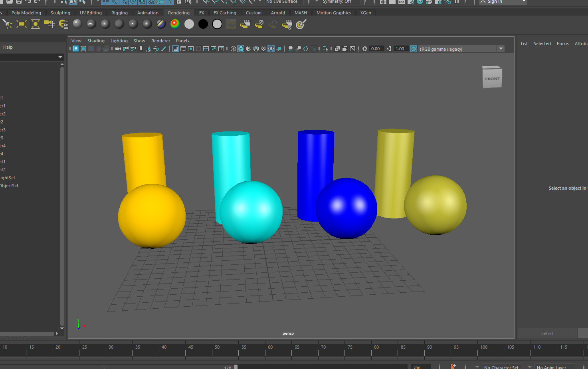588x369 pixels.
Task: Click the ramp shader rainbow sphere icon
Action: point(175,24)
